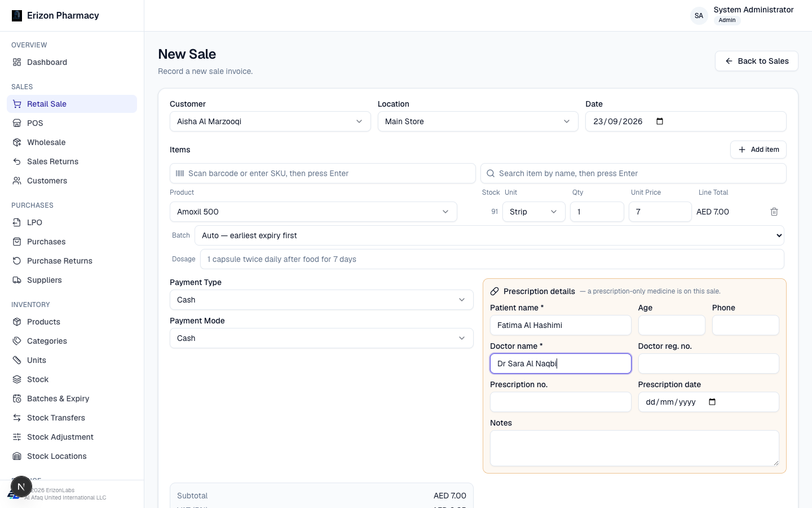Viewport: 812px width, 508px height.
Task: Open the Units sidebar link
Action: (72, 360)
